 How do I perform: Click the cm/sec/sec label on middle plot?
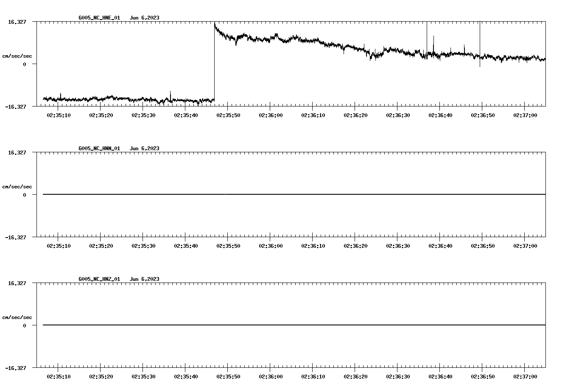click(x=17, y=186)
